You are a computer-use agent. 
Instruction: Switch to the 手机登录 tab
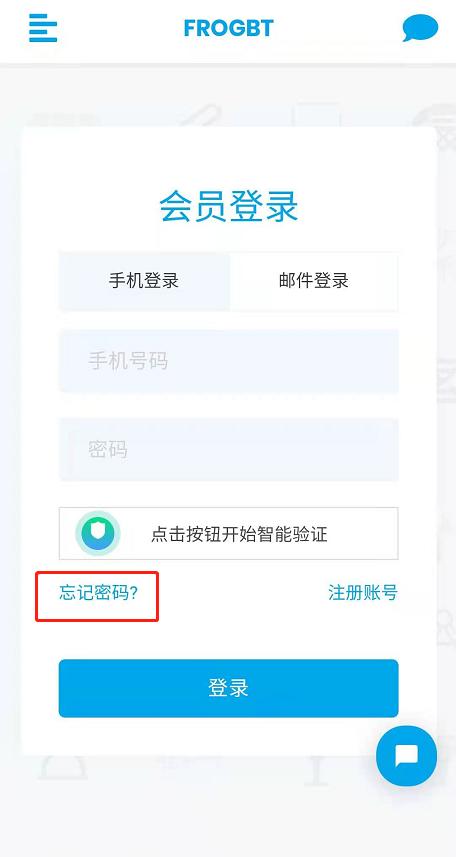[x=144, y=281]
